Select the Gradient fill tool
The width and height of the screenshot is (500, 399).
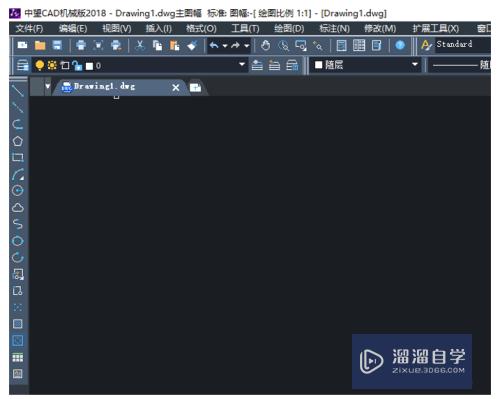(18, 341)
